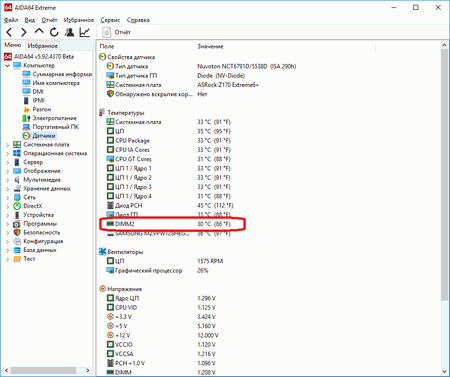Image resolution: width=450 pixels, height=377 pixels.
Task: Select the CPU VID voltage row
Action: click(161, 307)
